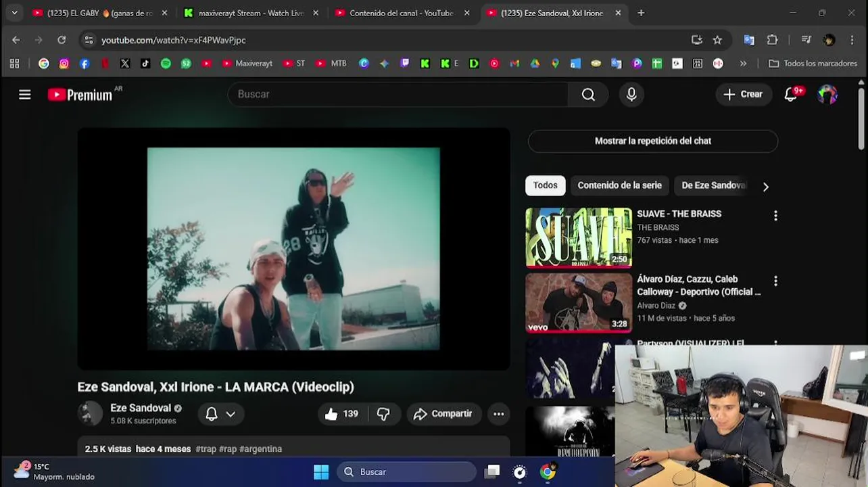Open options for SUAVE - THE BRAISS
Image resolution: width=868 pixels, height=487 pixels.
tap(775, 216)
